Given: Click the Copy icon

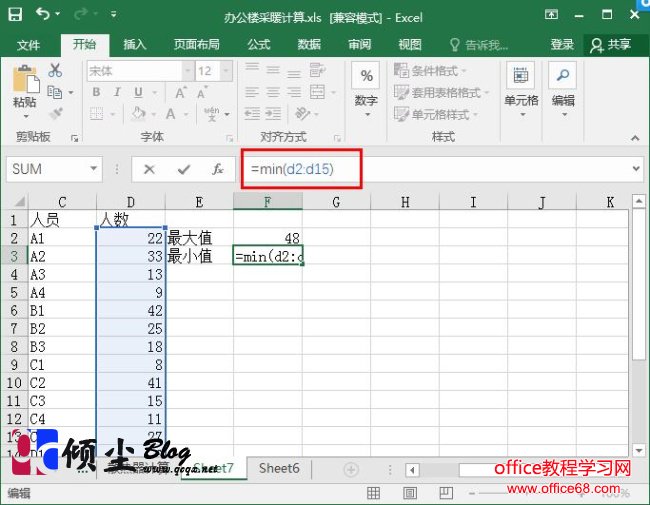Looking at the screenshot, I should (x=55, y=92).
